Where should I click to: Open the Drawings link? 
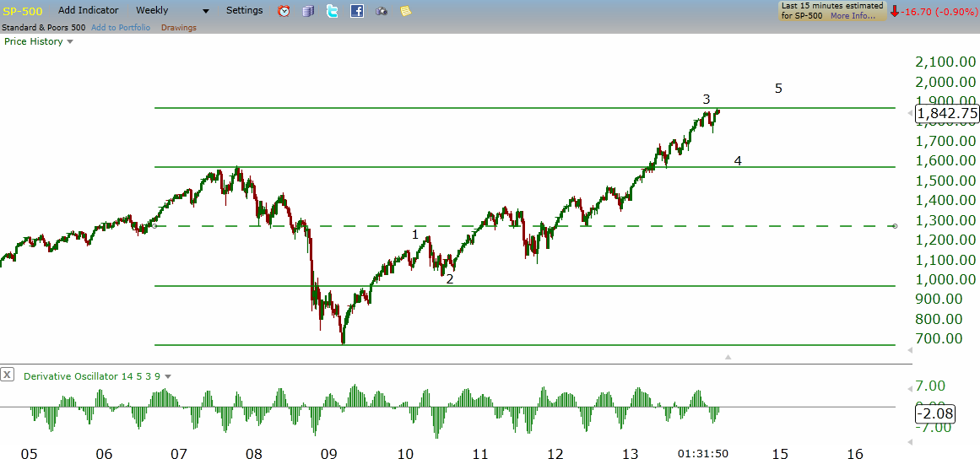coord(178,28)
